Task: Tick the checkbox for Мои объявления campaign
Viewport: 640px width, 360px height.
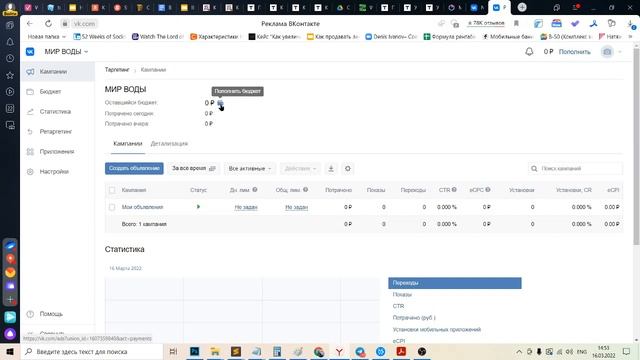Action: tap(112, 207)
